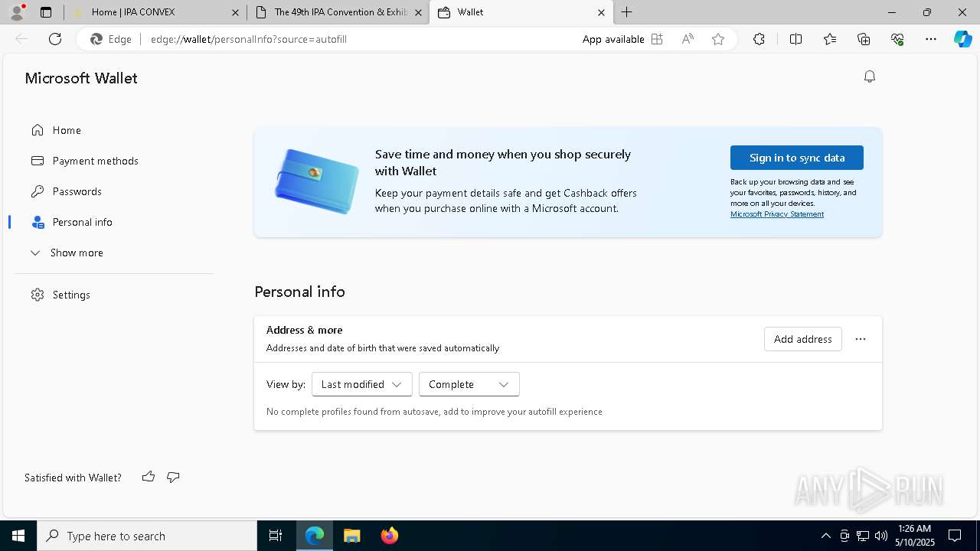Open the network icon in the tray
Image resolution: width=980 pixels, height=551 pixels.
point(863,536)
